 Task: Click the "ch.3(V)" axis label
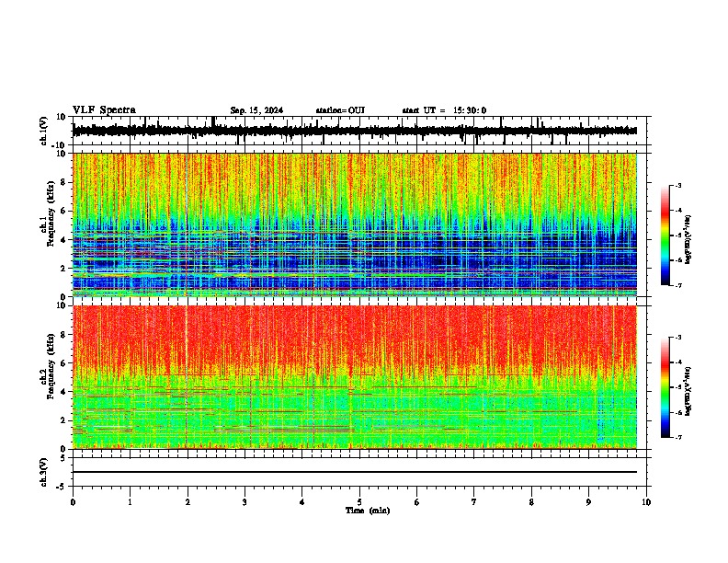[x=44, y=472]
